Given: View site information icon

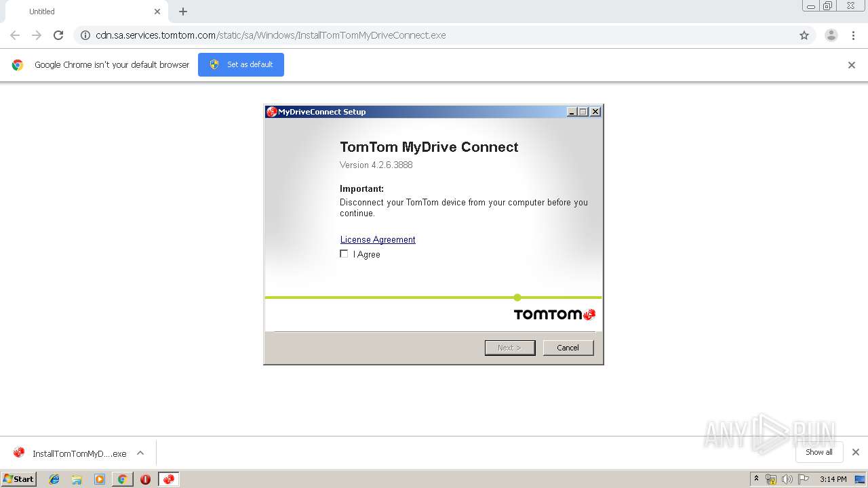Looking at the screenshot, I should click(x=85, y=35).
